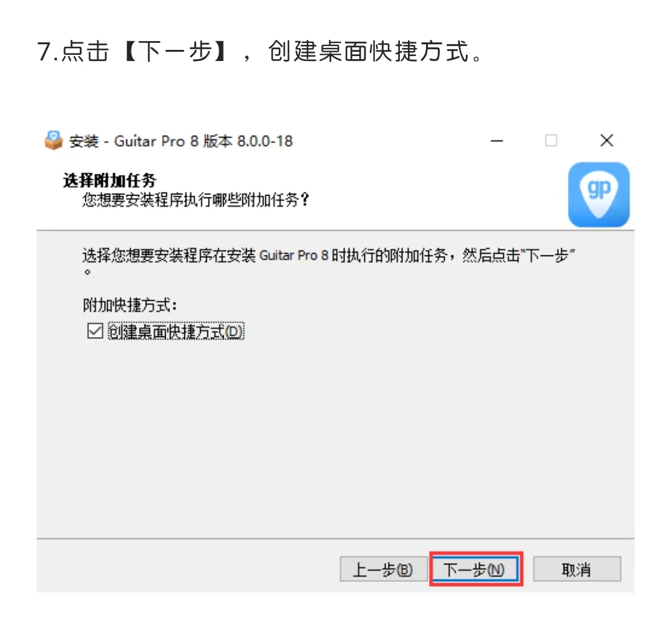
Task: Click the paragraph beginning 选择您想要安装程序
Action: (328, 261)
